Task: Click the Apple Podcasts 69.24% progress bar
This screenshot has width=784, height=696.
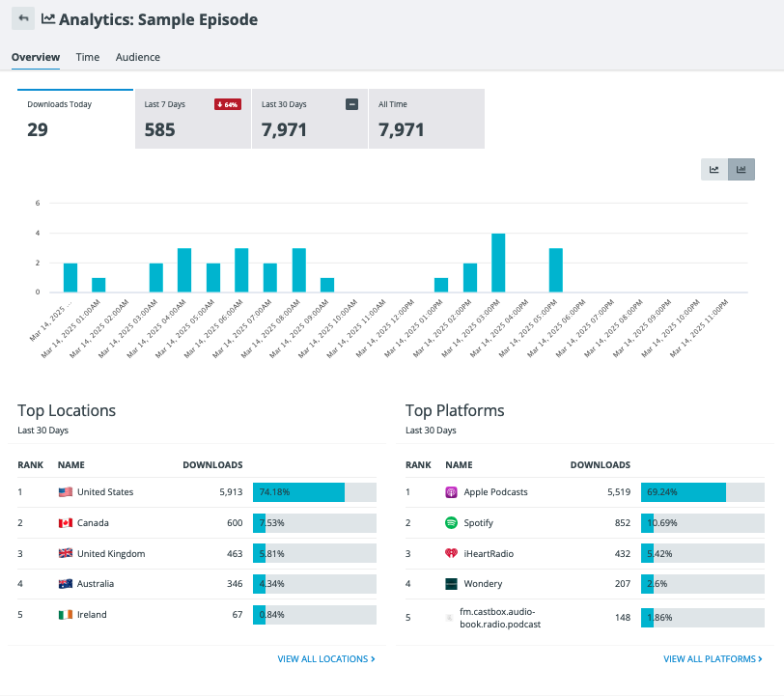Action: (x=703, y=492)
